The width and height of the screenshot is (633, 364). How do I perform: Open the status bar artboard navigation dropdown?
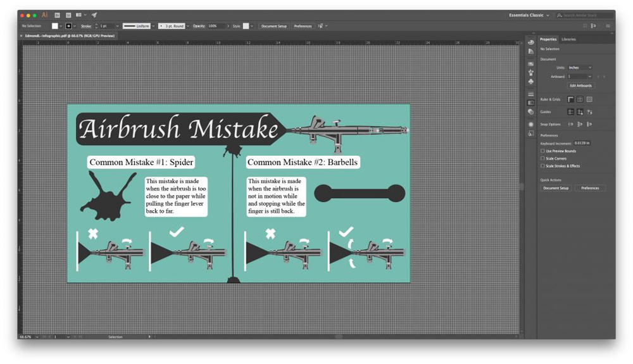(x=68, y=337)
